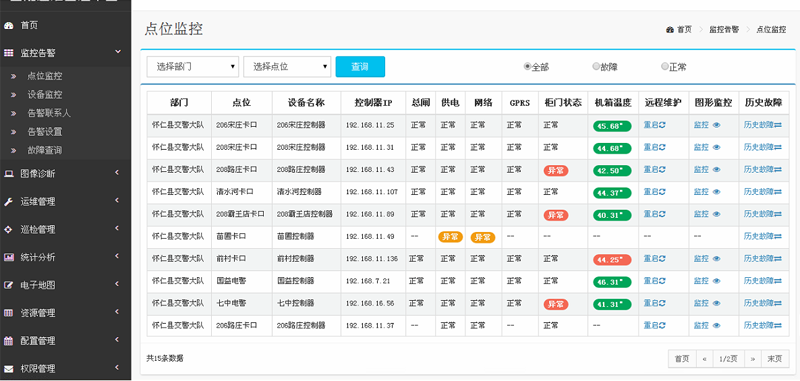Open 设备监控 in the sidebar submenu
Viewport: 800px width, 381px height.
click(45, 95)
